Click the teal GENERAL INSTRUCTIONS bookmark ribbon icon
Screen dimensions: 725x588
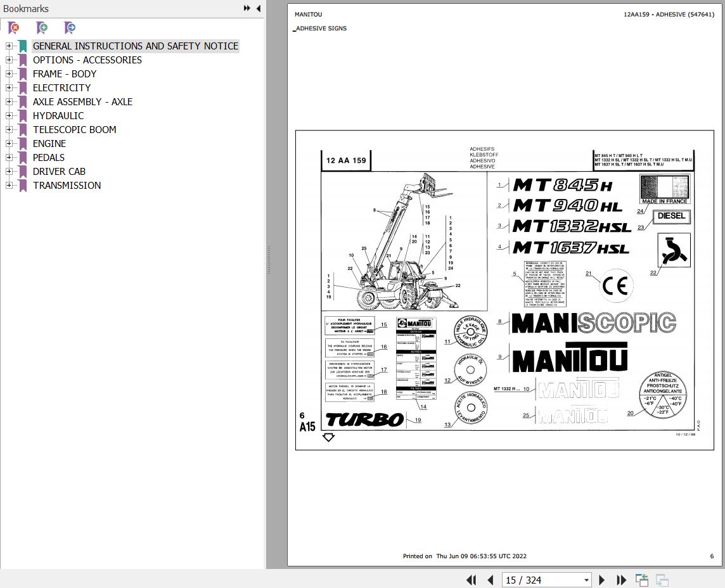pos(23,46)
